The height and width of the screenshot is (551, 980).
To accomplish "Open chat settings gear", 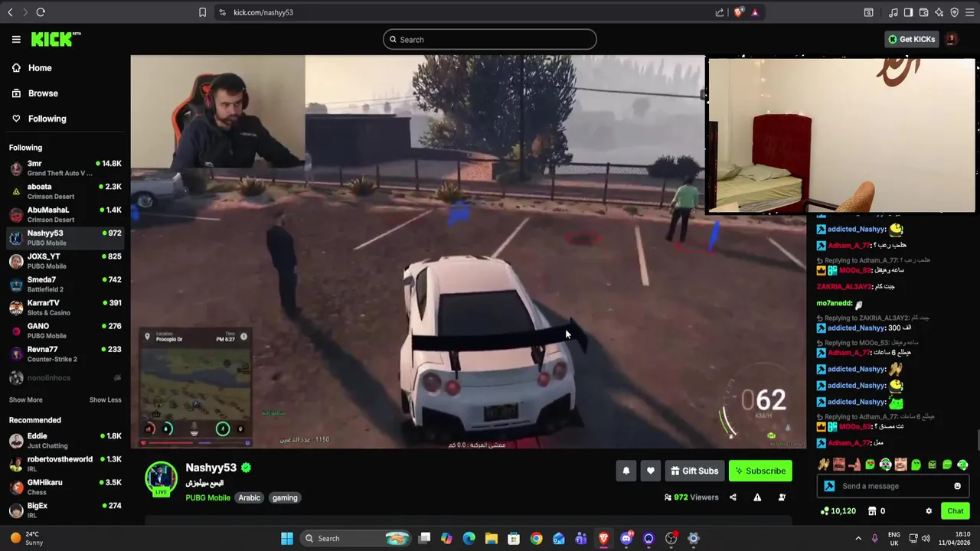I will point(929,511).
